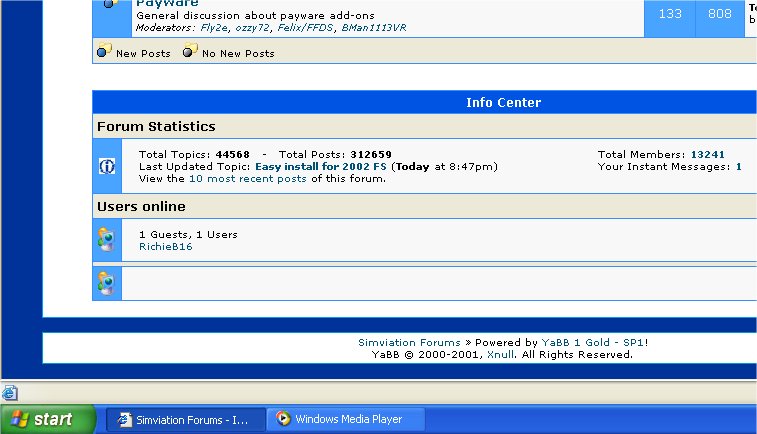Click the Internet Explorer status bar page icon
757x434 pixels.
pos(10,393)
